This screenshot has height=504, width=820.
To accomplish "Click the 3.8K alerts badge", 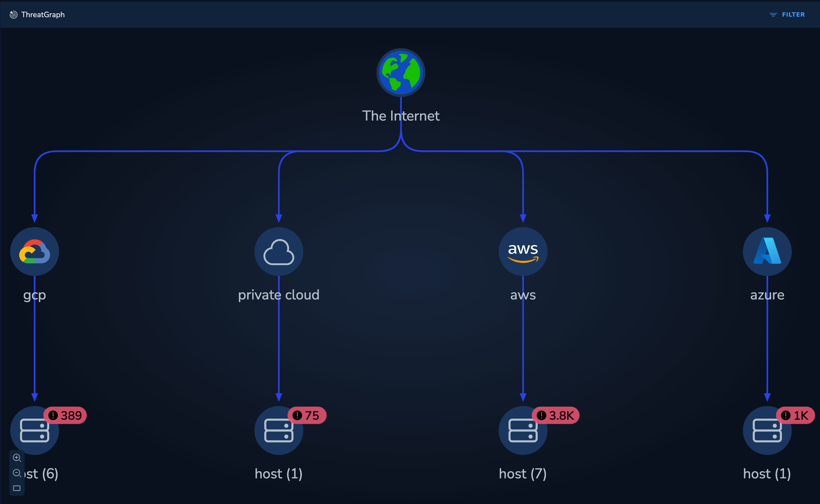I will [x=555, y=415].
